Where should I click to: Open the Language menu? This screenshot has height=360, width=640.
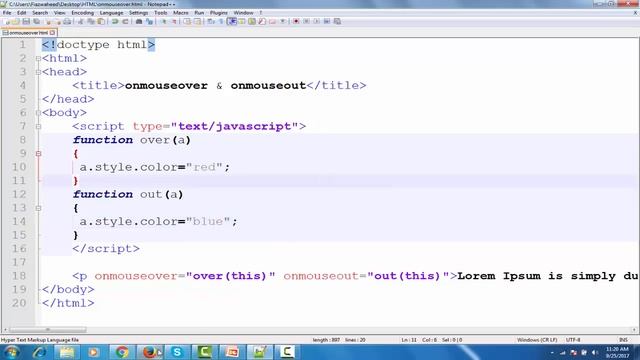tap(111, 13)
